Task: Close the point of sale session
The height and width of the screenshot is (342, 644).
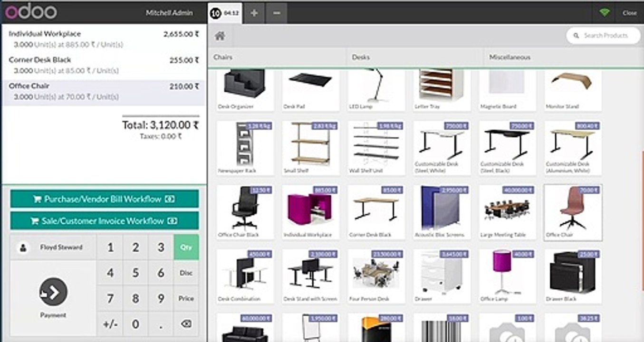Action: [629, 13]
